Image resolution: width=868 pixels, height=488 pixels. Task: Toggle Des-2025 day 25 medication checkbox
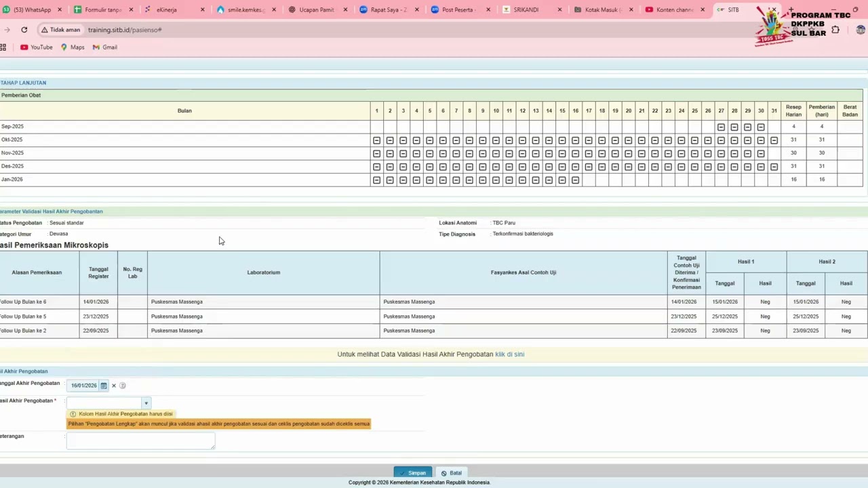tap(694, 167)
